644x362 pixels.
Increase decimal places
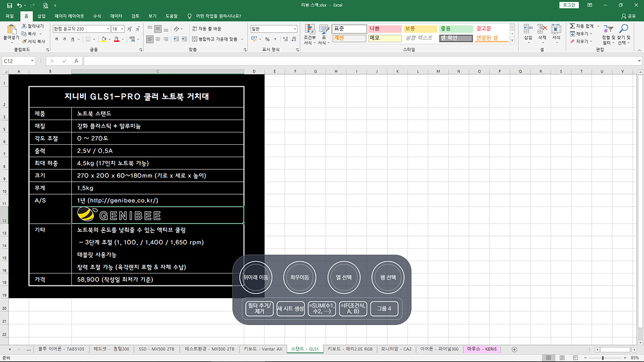click(286, 39)
